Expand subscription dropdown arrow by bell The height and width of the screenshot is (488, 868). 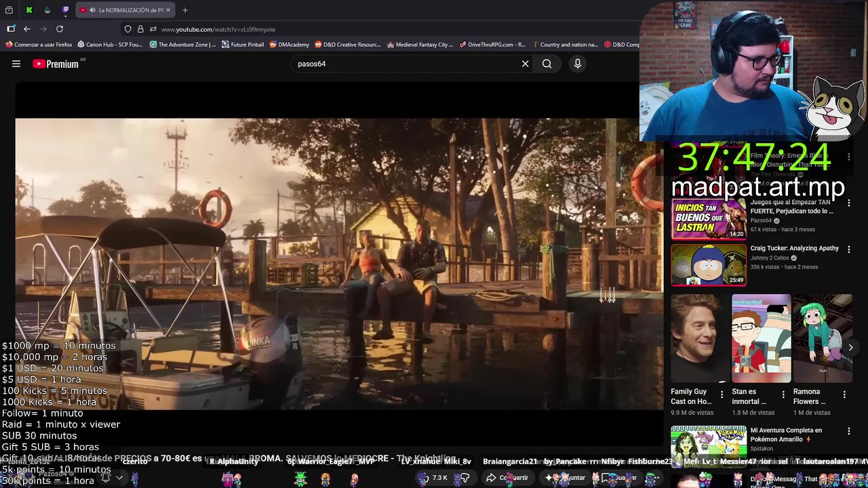(119, 478)
